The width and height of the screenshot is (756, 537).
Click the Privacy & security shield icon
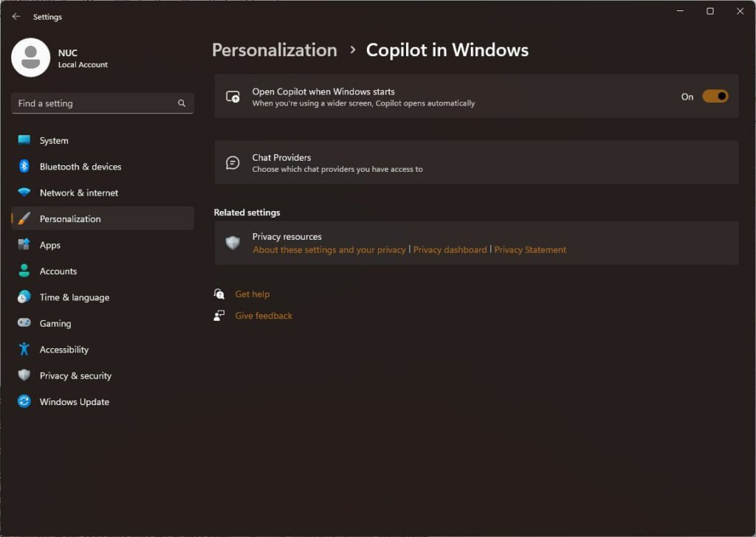(x=24, y=375)
